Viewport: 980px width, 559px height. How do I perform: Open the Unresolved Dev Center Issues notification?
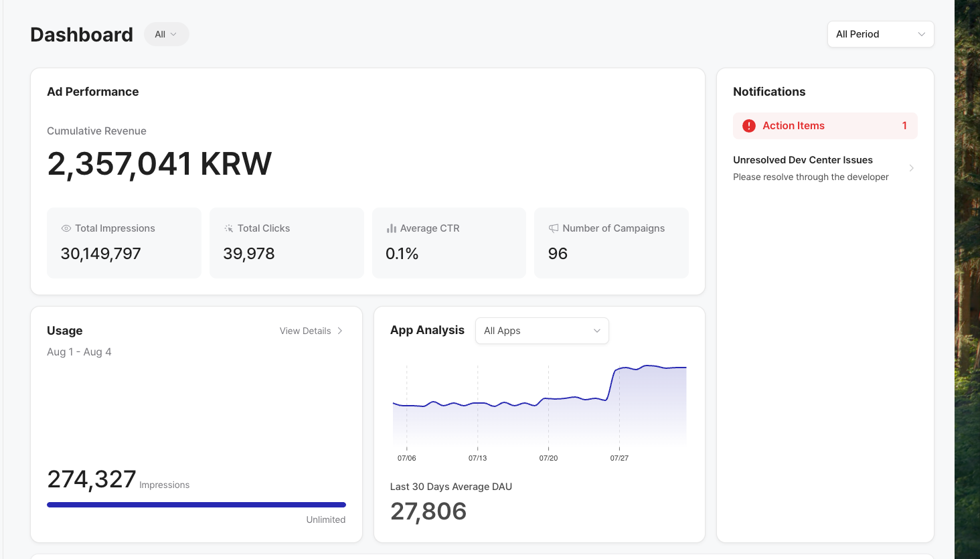pyautogui.click(x=811, y=168)
